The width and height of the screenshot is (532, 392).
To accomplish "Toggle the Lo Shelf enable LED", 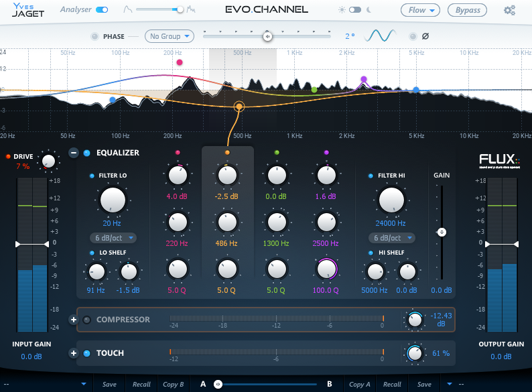I will 92,253.
